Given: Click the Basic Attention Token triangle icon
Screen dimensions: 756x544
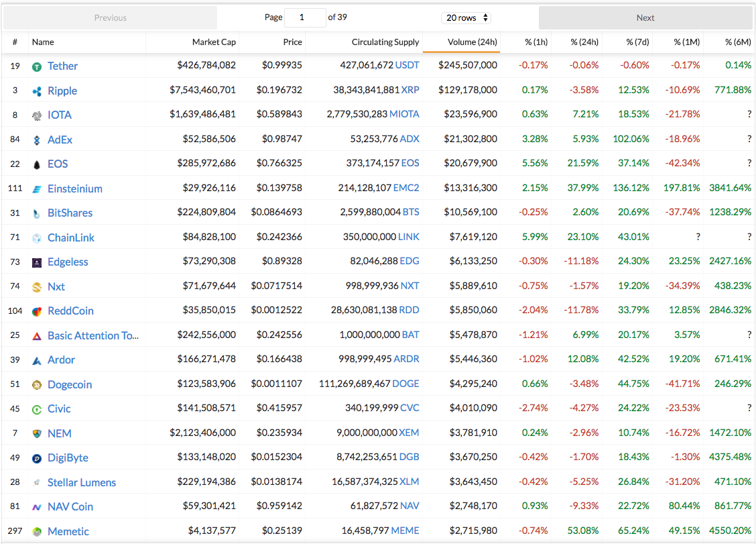Looking at the screenshot, I should point(37,336).
